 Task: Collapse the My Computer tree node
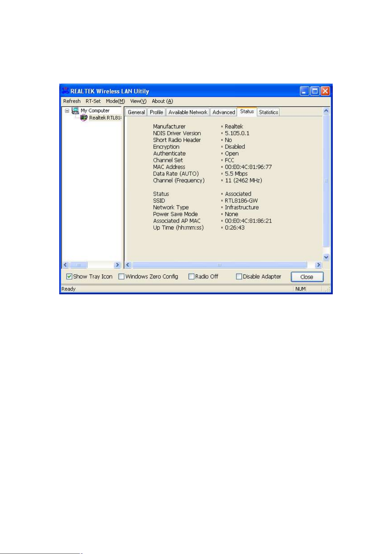pyautogui.click(x=67, y=111)
